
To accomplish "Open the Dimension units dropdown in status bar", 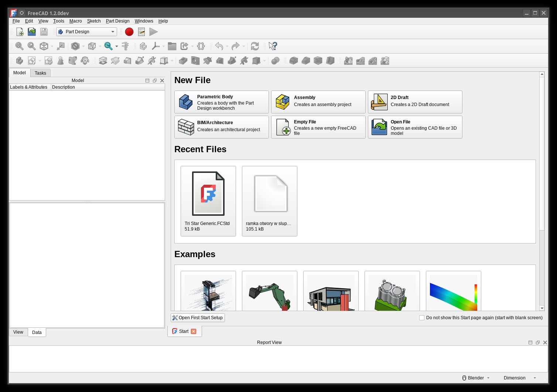I will (519, 378).
